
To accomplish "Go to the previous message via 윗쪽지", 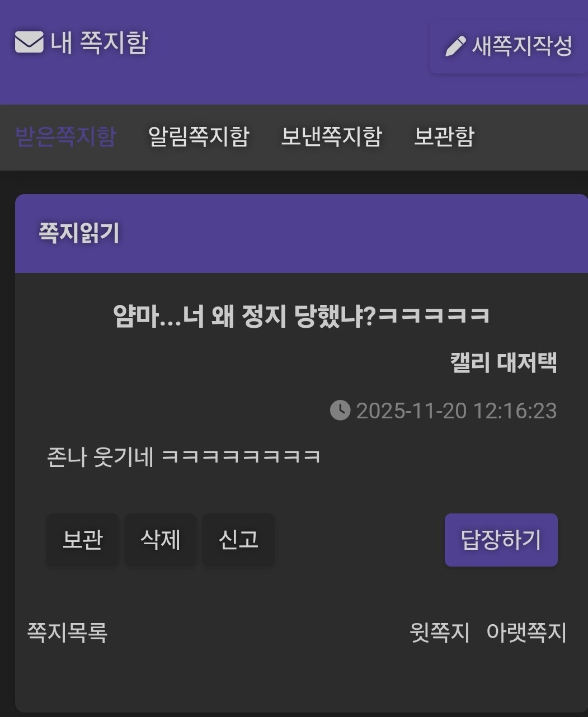I will coord(440,633).
